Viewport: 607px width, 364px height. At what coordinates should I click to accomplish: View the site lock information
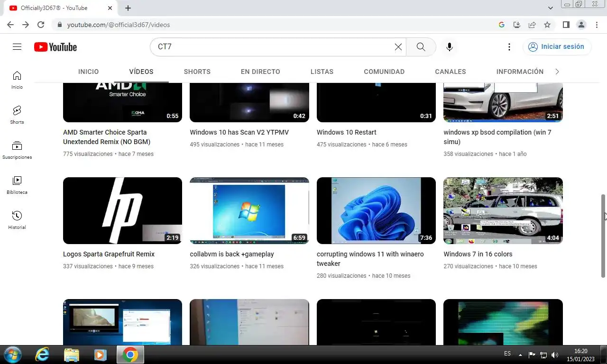(59, 25)
